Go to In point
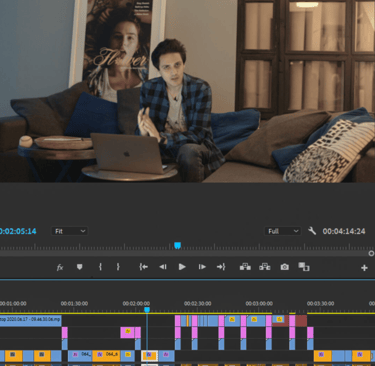375x366 pixels. tap(143, 267)
